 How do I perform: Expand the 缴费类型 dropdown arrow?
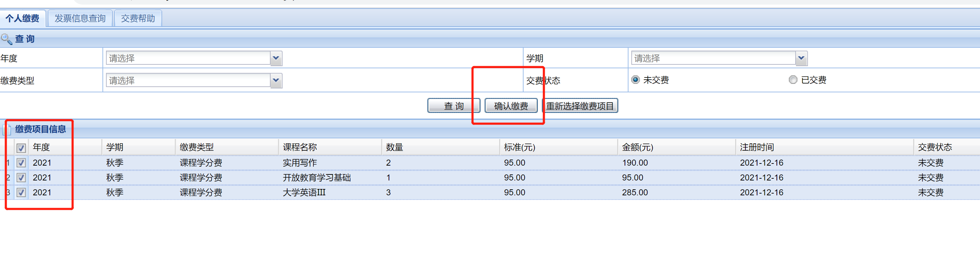tap(276, 81)
